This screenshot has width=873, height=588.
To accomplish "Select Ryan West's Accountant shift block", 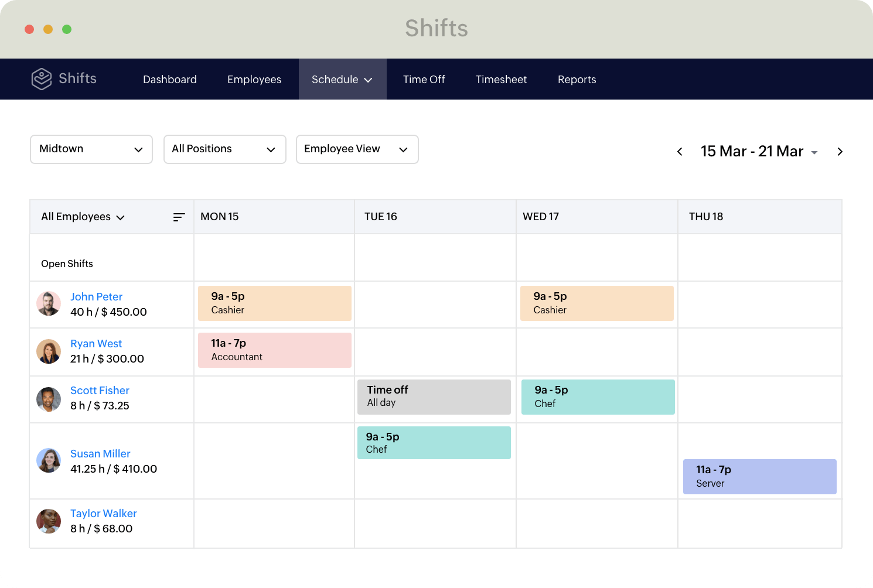I will (274, 350).
